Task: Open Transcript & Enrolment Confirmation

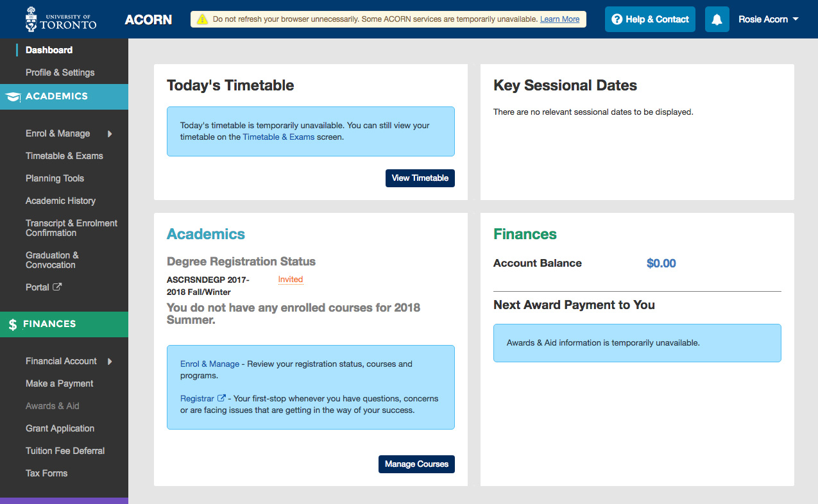Action: click(x=71, y=228)
